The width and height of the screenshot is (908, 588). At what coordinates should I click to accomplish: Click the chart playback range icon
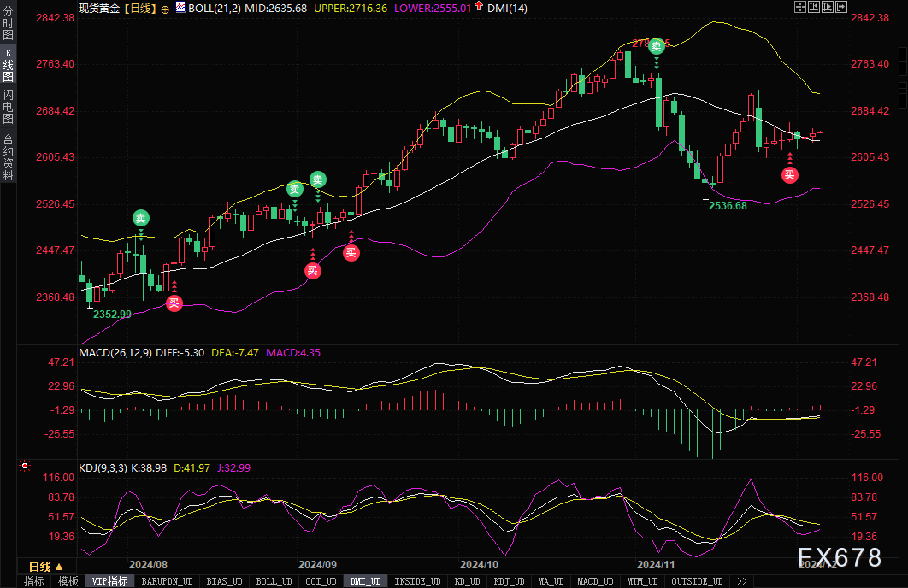(828, 7)
